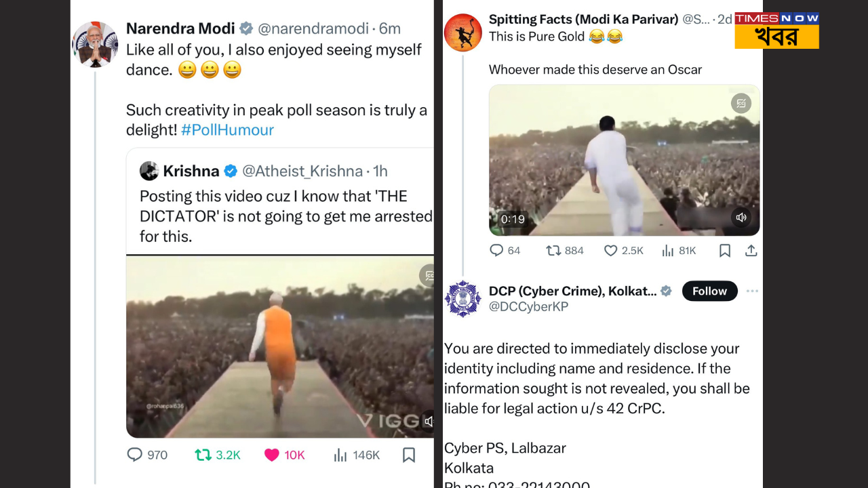Screen dimensions: 868x488
Task: Open analytics via the 146K views icon
Action: pyautogui.click(x=340, y=455)
